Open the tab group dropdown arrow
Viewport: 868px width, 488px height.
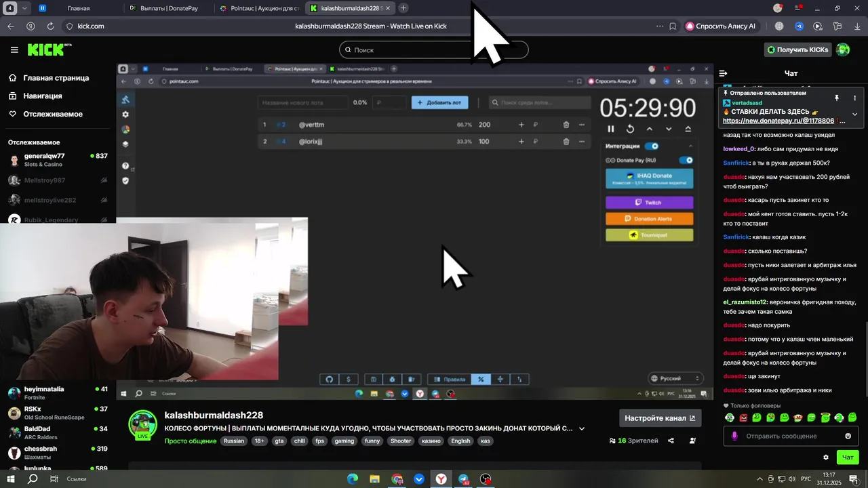coord(24,8)
